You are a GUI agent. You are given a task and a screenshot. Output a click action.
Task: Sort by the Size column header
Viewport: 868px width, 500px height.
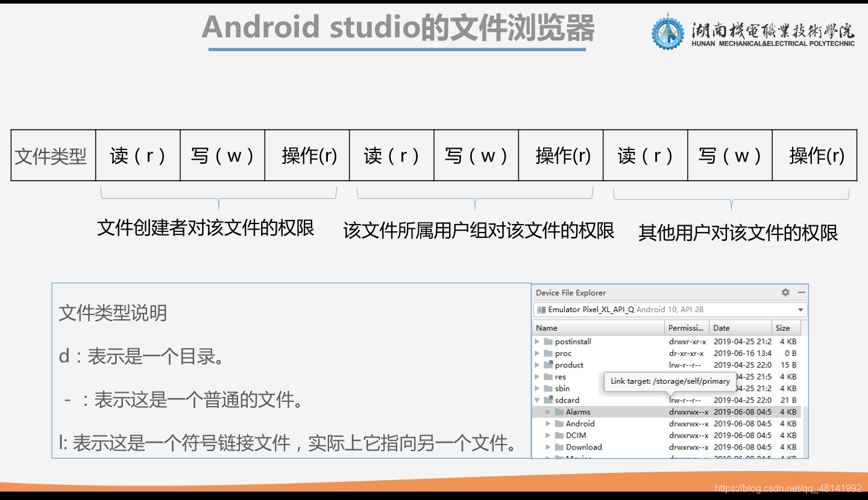pyautogui.click(x=786, y=328)
